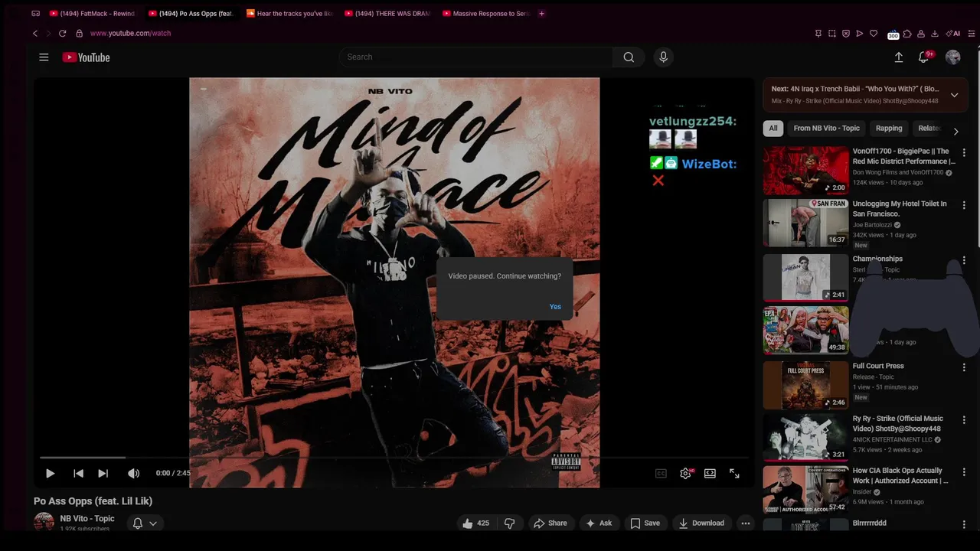The width and height of the screenshot is (980, 551).
Task: Switch to Hear the tracks you've liked tab
Action: point(289,14)
